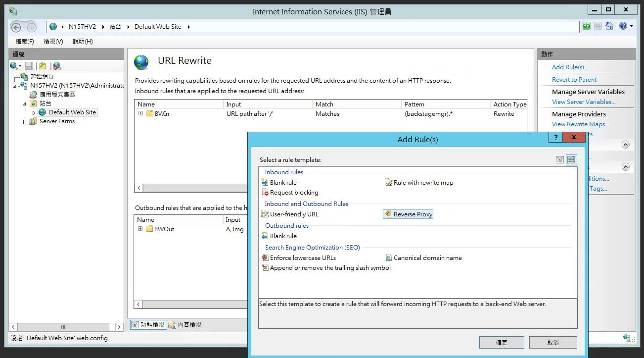Image resolution: width=644 pixels, height=358 pixels.
Task: Select the Enforce lowercase URLs template
Action: click(299, 257)
